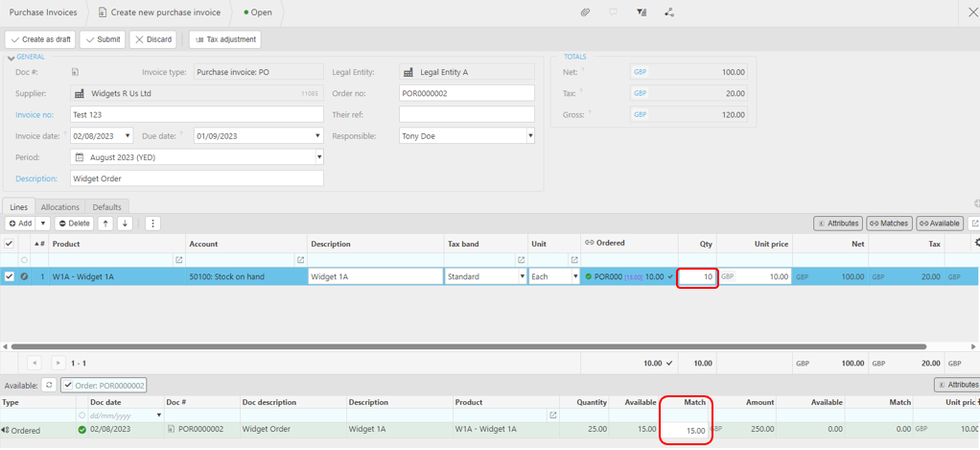
Task: Click Create as draft button
Action: pos(40,39)
